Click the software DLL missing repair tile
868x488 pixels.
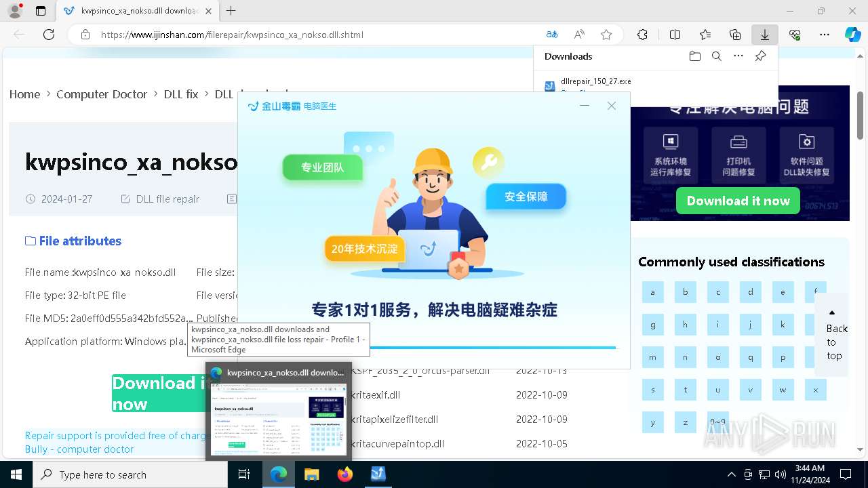click(806, 155)
